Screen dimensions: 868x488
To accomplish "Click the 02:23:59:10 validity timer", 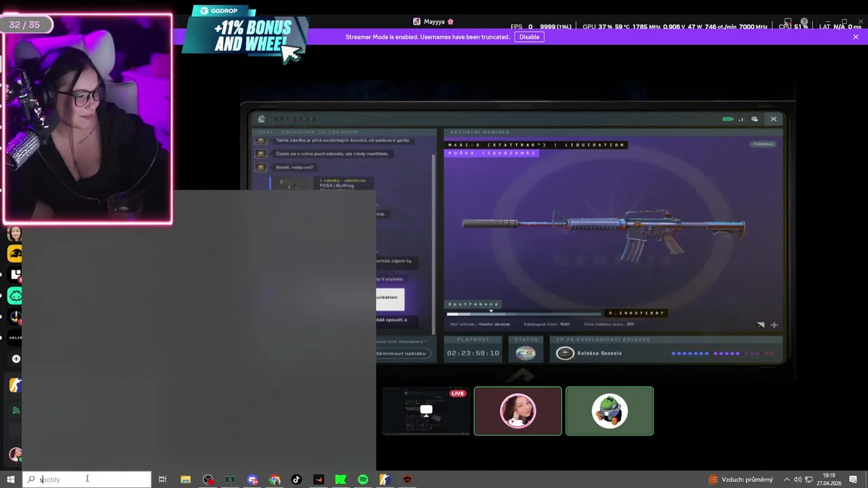I will point(473,353).
